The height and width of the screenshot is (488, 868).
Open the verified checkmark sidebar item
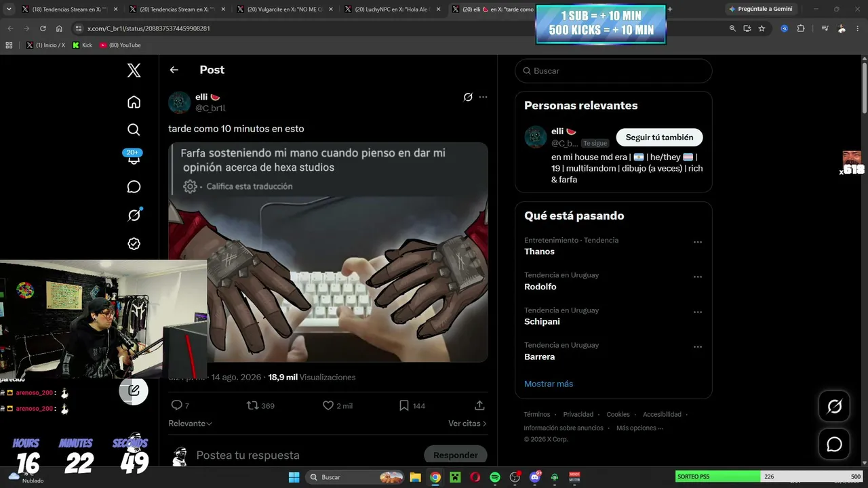click(134, 244)
